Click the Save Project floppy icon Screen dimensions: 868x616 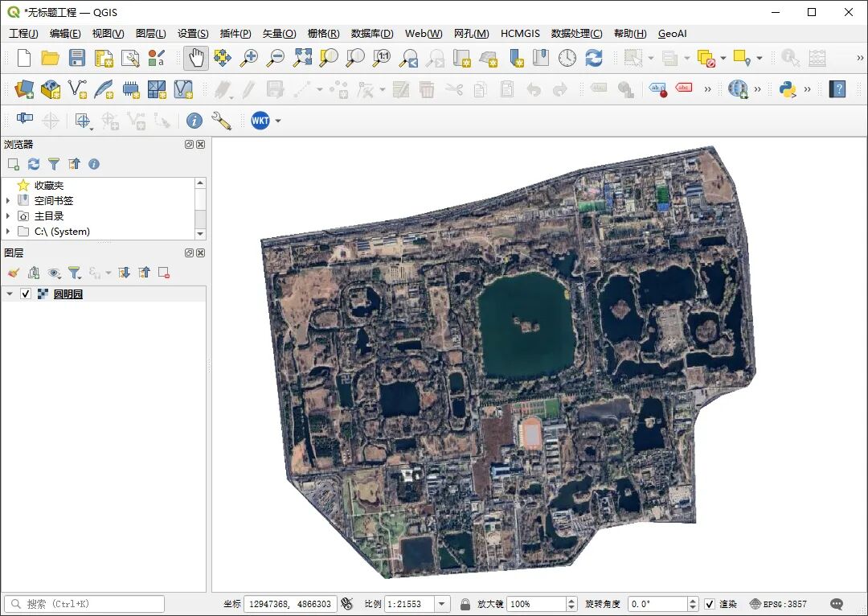tap(77, 58)
